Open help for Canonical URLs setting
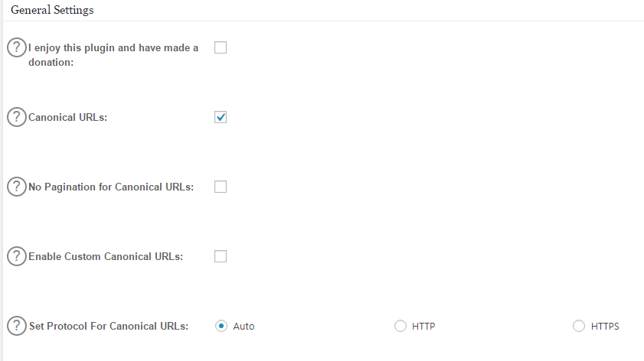This screenshot has height=361, width=644. (16, 117)
